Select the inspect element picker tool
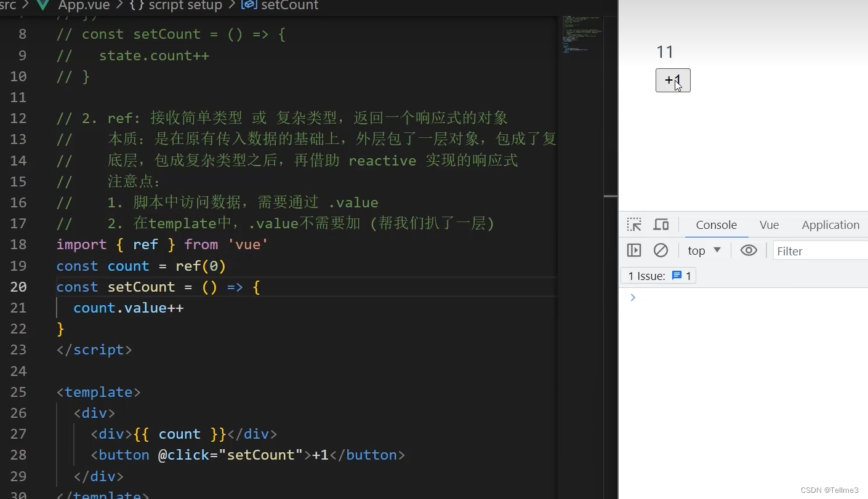Viewport: 868px width, 499px height. click(634, 225)
